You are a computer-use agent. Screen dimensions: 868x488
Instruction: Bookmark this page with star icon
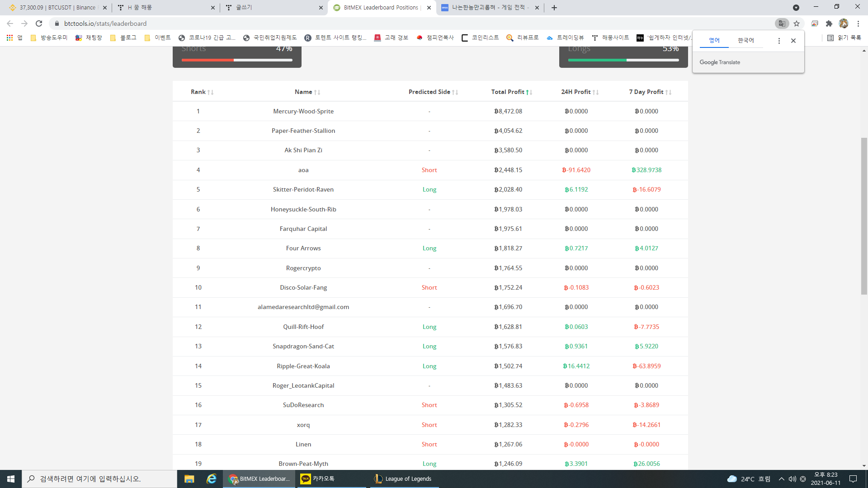click(x=797, y=23)
